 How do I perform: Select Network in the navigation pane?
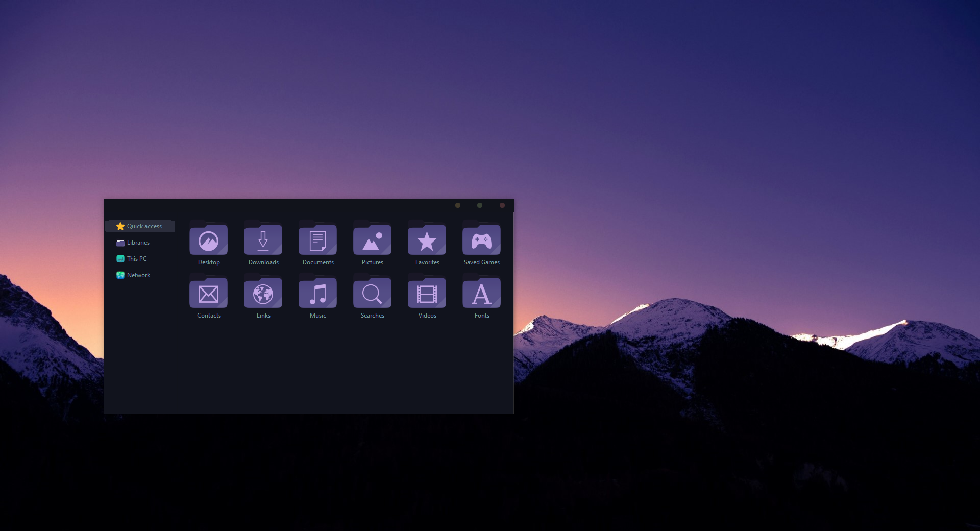(x=138, y=275)
